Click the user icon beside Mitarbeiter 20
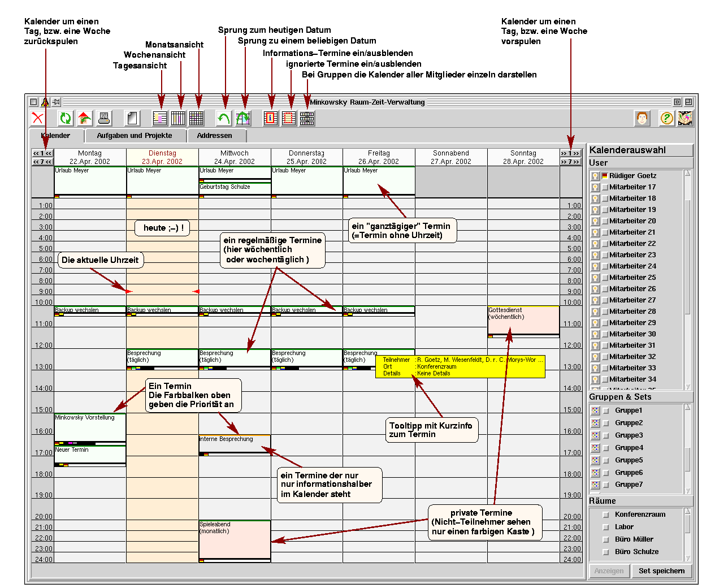Viewport: 702px width, 588px height. click(595, 221)
